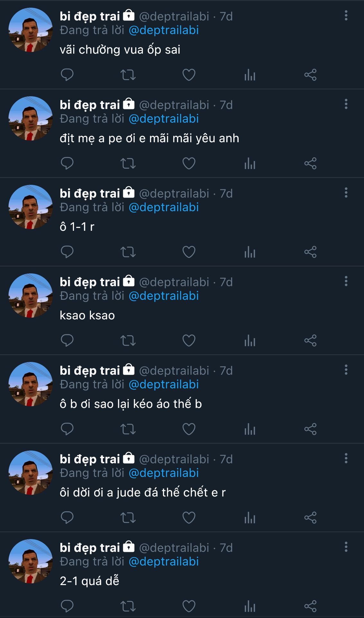Open more menu on "a jude đá thế" tweet
364x618 pixels.
click(x=346, y=458)
